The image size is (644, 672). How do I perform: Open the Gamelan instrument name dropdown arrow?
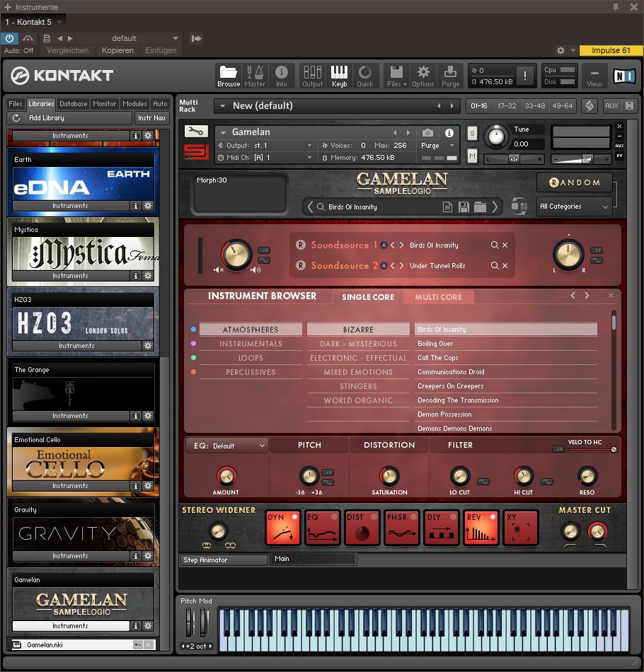coord(223,132)
